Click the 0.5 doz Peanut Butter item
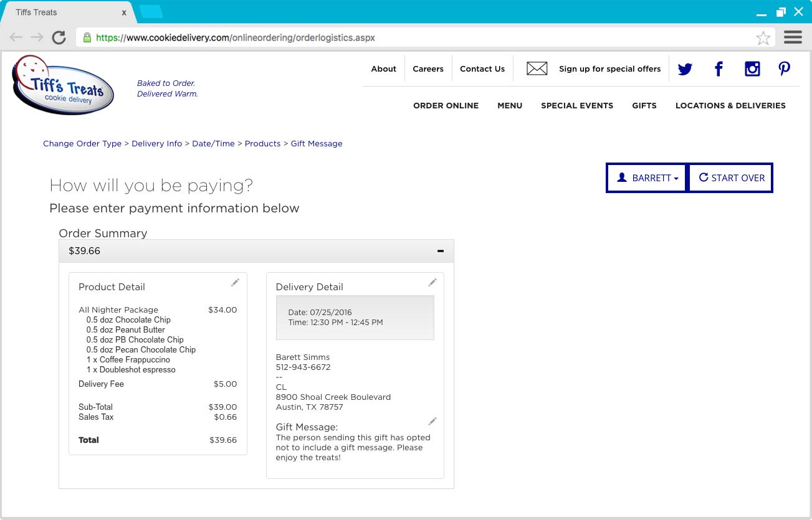Image resolution: width=812 pixels, height=520 pixels. point(126,330)
